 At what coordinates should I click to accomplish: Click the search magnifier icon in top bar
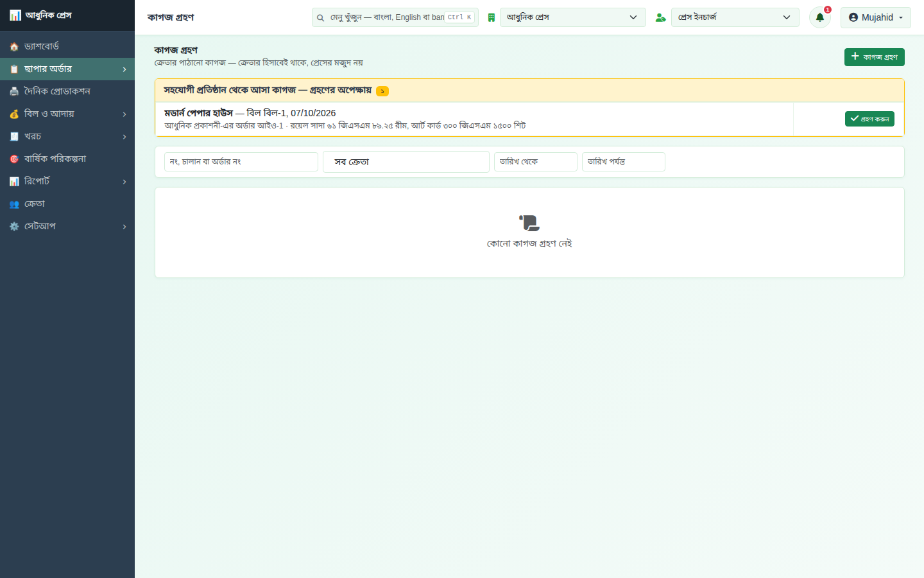[320, 18]
